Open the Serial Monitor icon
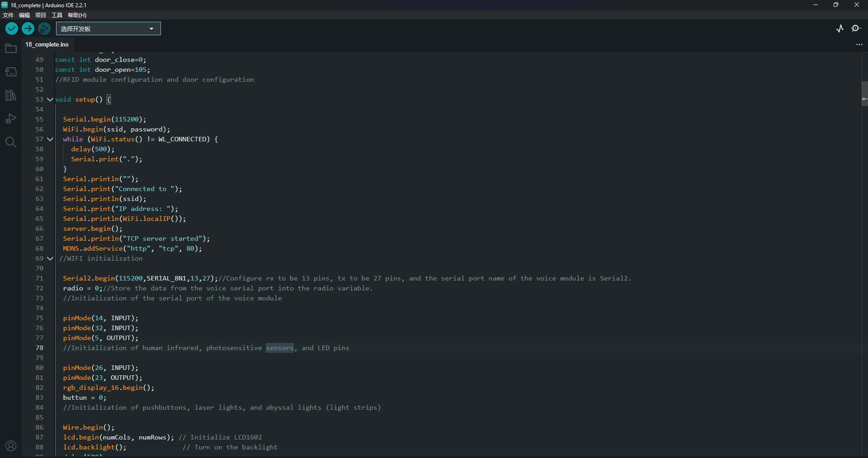 point(857,28)
